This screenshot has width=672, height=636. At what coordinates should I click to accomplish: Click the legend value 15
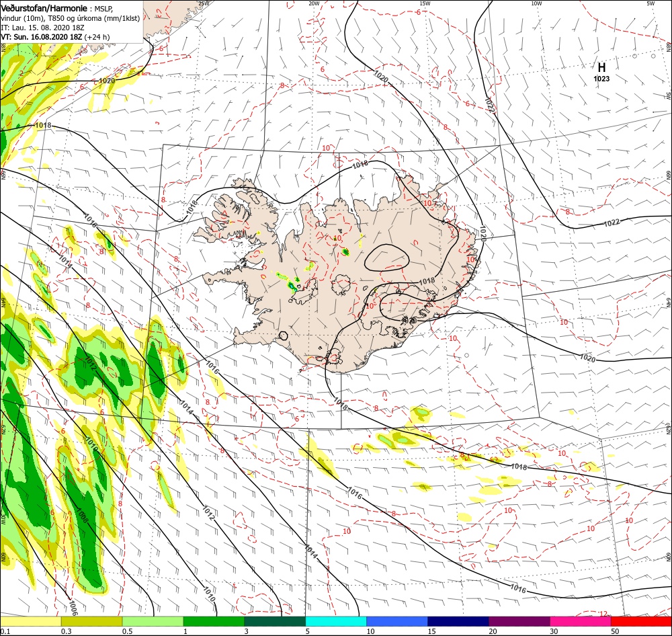click(x=431, y=631)
